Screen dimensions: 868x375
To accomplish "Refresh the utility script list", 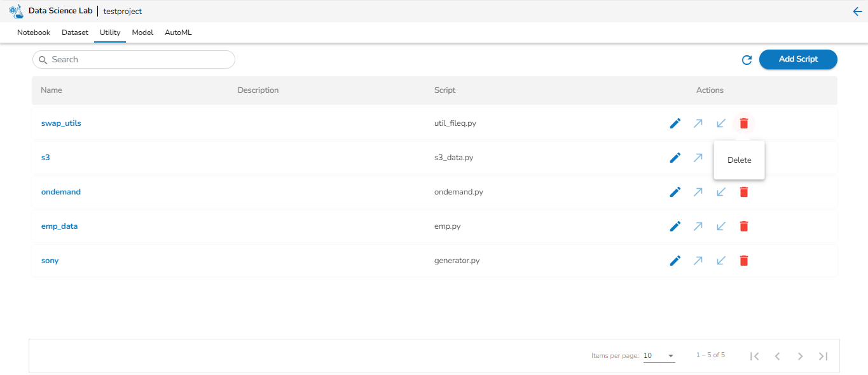I will point(747,60).
